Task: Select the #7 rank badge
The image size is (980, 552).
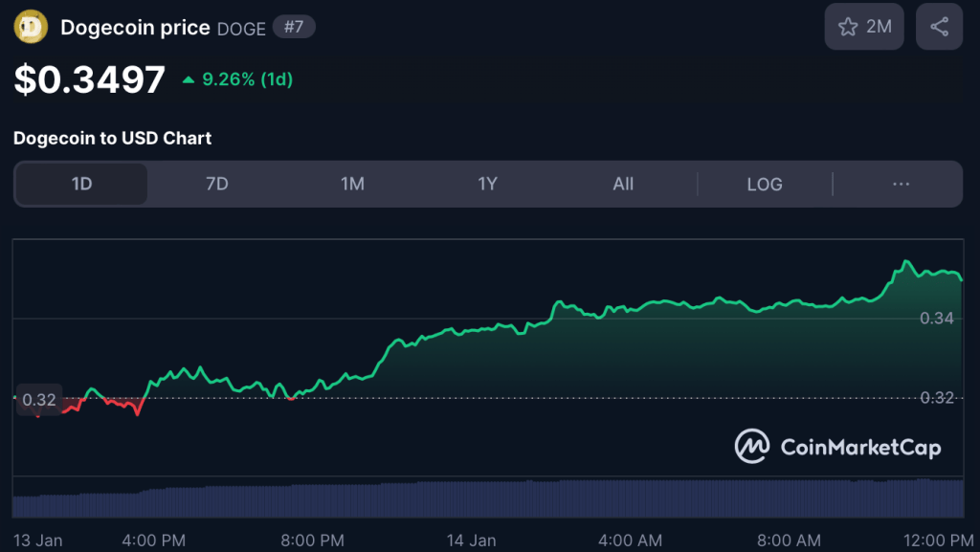Action: pyautogui.click(x=294, y=27)
